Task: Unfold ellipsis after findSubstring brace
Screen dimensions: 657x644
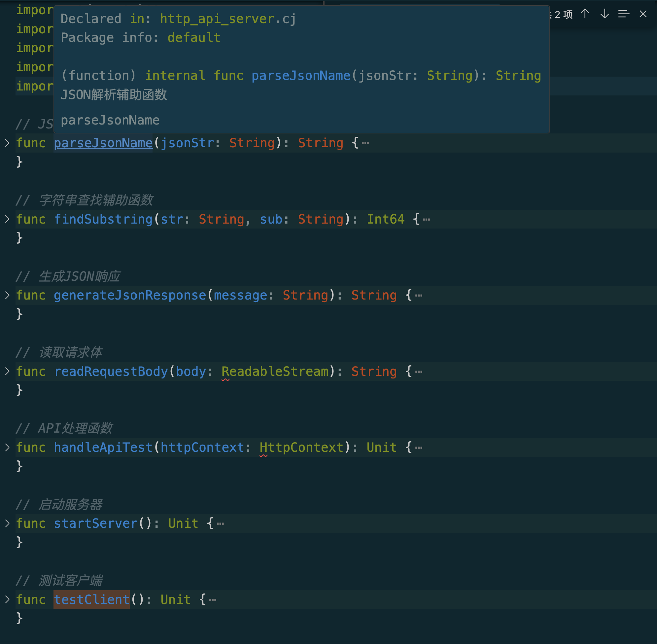Action: (427, 220)
